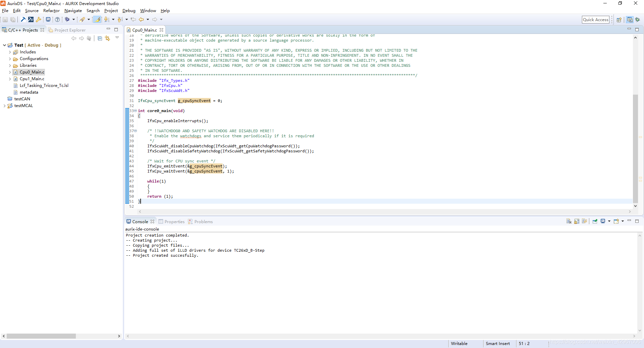Open the blue monitor terminal icon
Screen dimensions: 644x348
(x=48, y=19)
